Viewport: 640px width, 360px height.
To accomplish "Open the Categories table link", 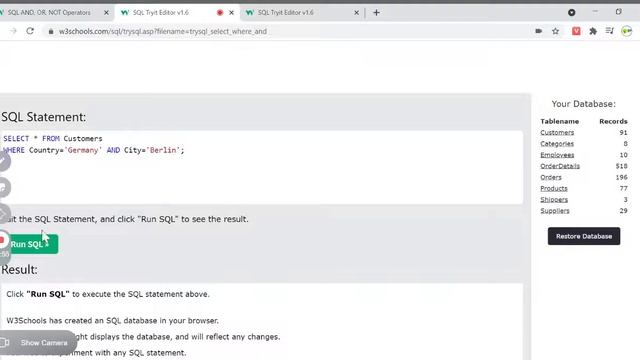I will click(x=557, y=144).
